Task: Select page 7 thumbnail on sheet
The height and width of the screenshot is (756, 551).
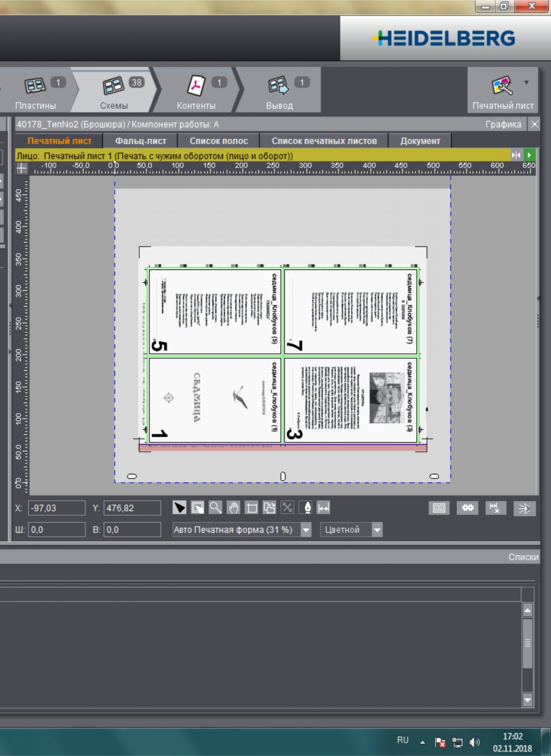Action: point(351,311)
